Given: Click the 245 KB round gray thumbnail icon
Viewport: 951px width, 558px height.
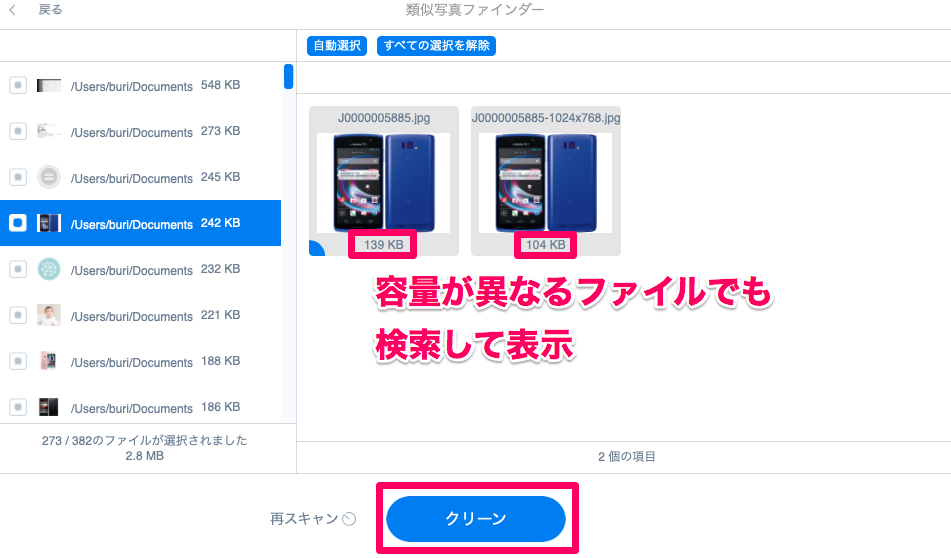Looking at the screenshot, I should 49,177.
